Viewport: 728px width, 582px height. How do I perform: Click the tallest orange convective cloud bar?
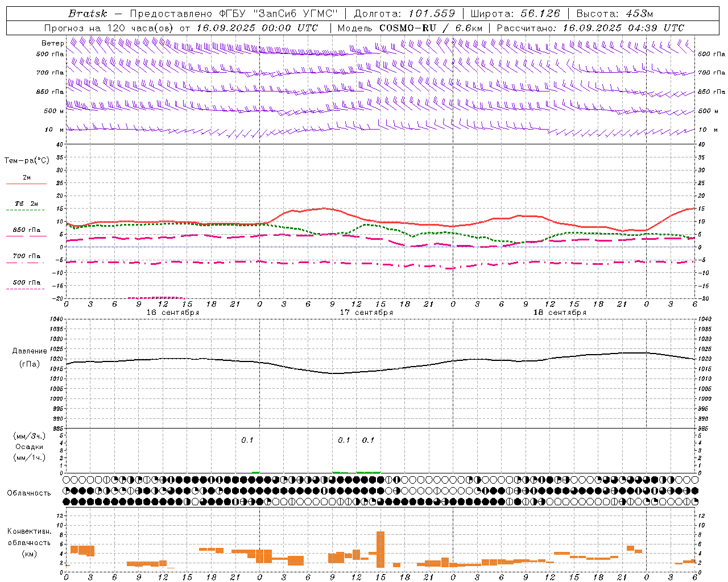[x=380, y=549]
